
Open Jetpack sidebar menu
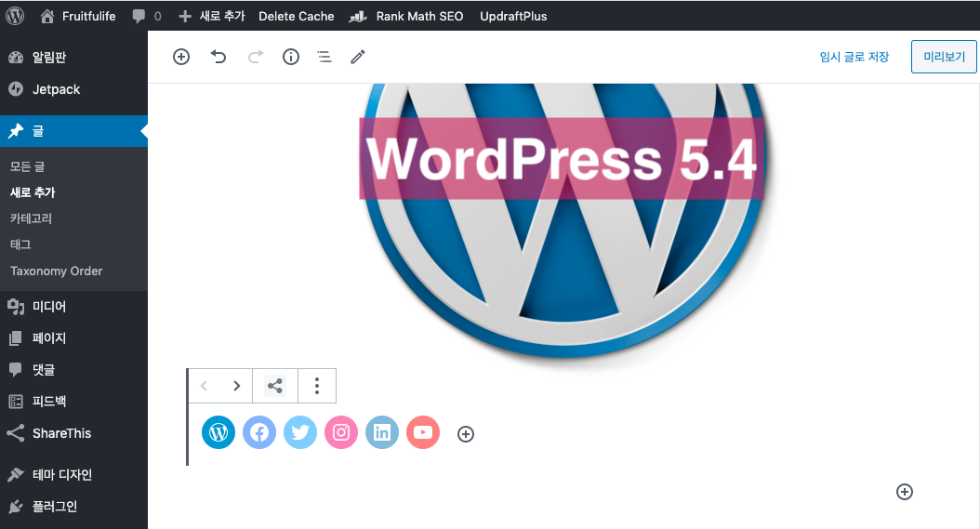point(73,89)
